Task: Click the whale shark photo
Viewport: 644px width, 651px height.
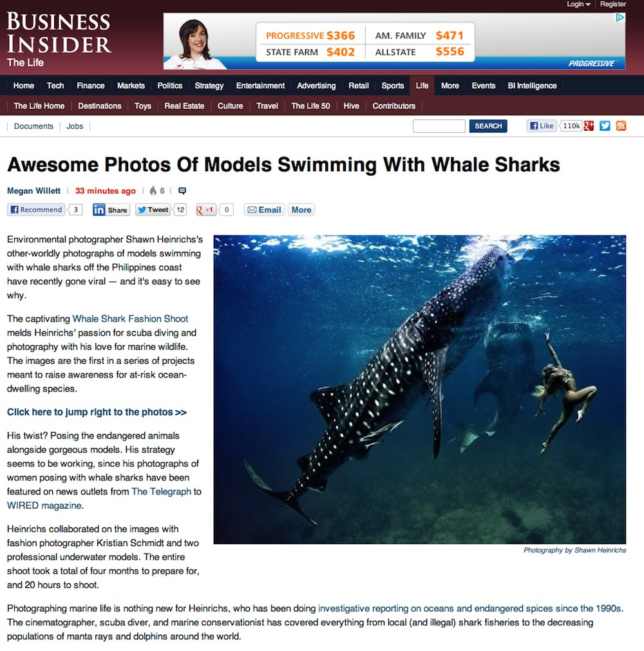Action: click(x=419, y=390)
